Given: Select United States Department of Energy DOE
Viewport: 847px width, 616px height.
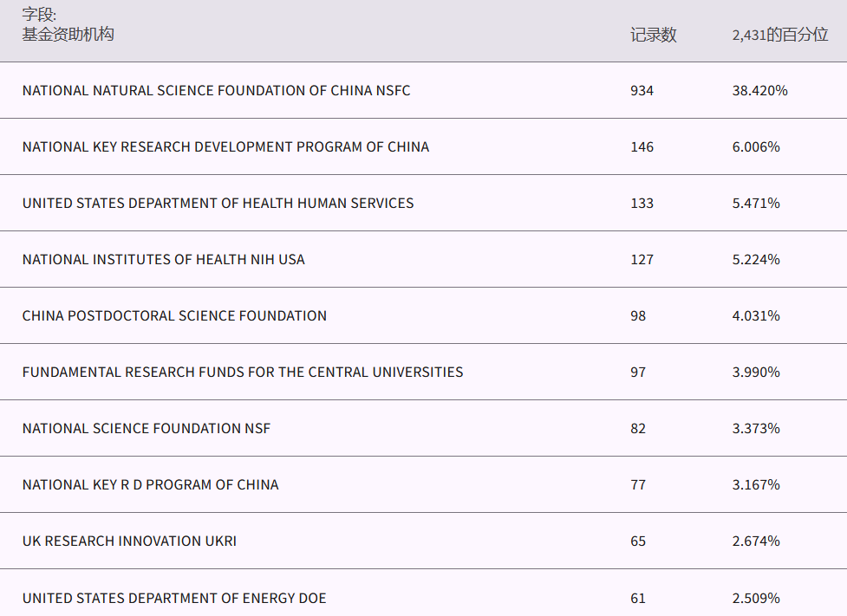Looking at the screenshot, I should (174, 599).
